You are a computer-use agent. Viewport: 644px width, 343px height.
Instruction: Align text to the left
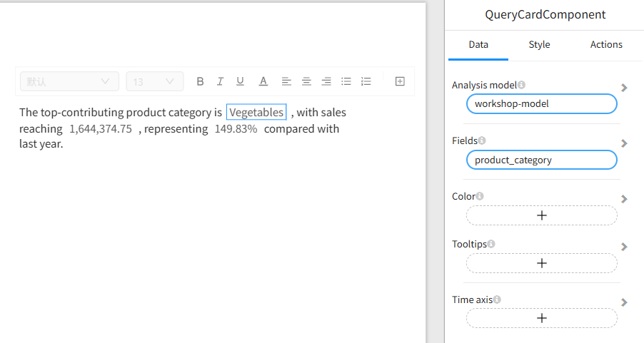286,81
